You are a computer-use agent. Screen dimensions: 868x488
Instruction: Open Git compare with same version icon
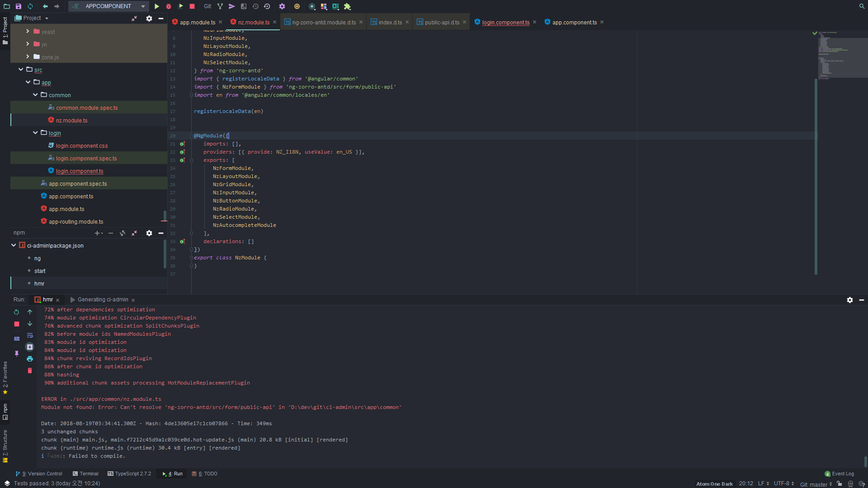click(x=244, y=6)
